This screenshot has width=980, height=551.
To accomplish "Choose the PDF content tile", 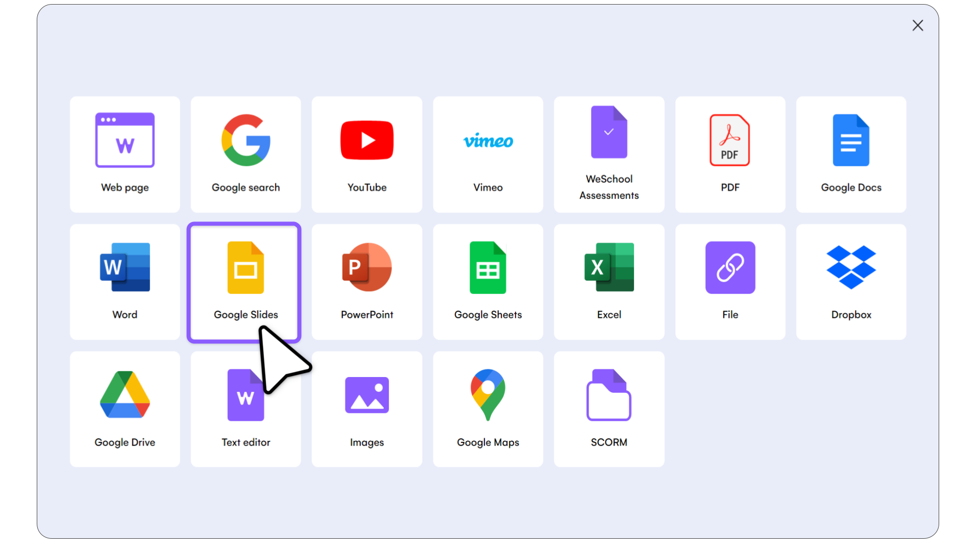I will coord(730,155).
